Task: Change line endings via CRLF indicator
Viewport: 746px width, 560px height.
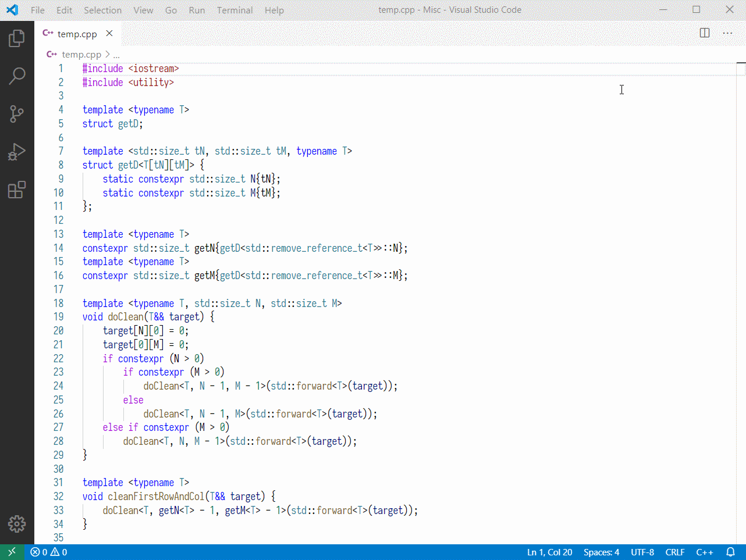Action: 675,552
